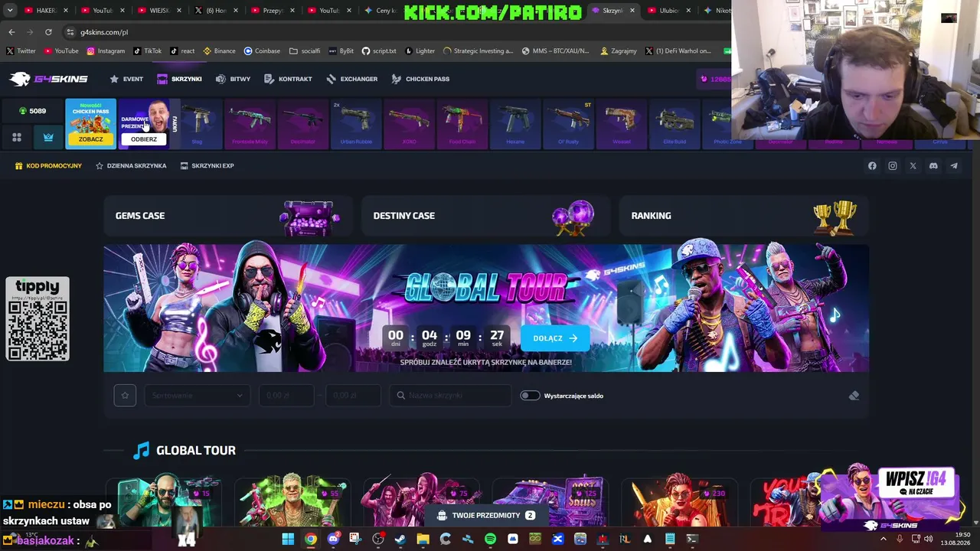Viewport: 980px width, 551px height.
Task: Open the Binance bookmark
Action: pos(218,51)
